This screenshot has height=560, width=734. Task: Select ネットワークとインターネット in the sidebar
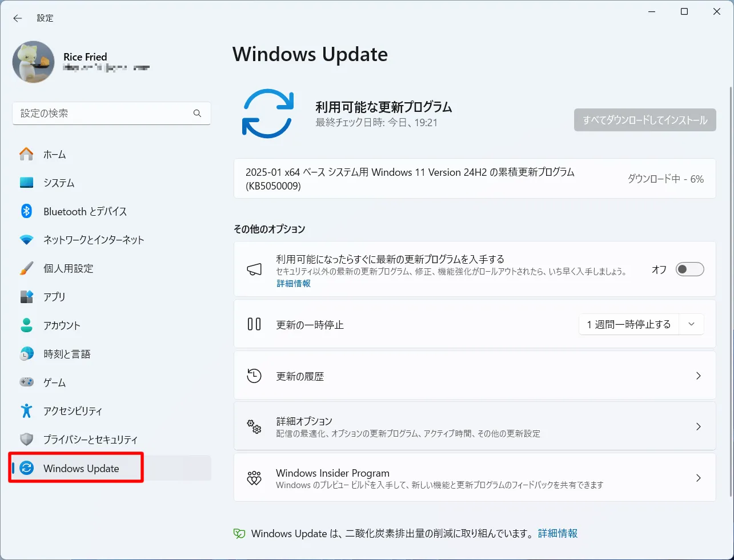[111, 240]
